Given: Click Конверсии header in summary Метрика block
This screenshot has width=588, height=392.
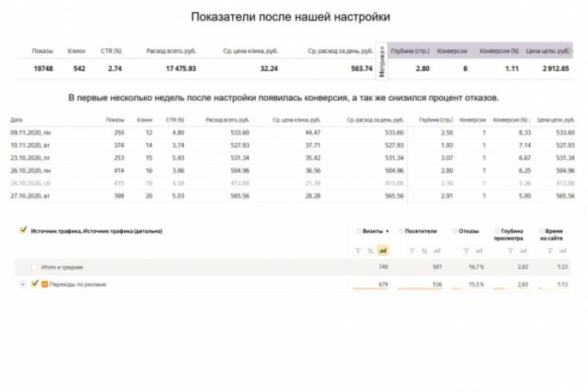Looking at the screenshot, I should (452, 51).
